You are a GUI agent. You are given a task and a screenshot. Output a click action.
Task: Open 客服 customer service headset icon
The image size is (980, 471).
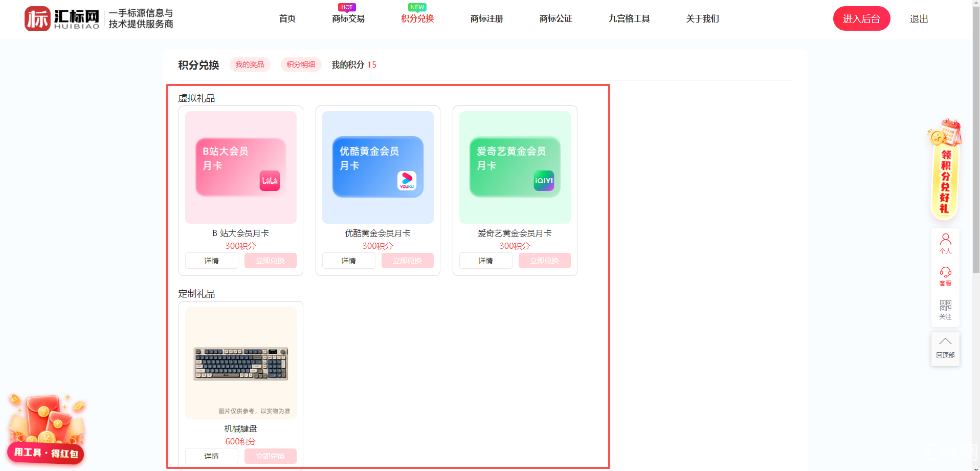[945, 276]
